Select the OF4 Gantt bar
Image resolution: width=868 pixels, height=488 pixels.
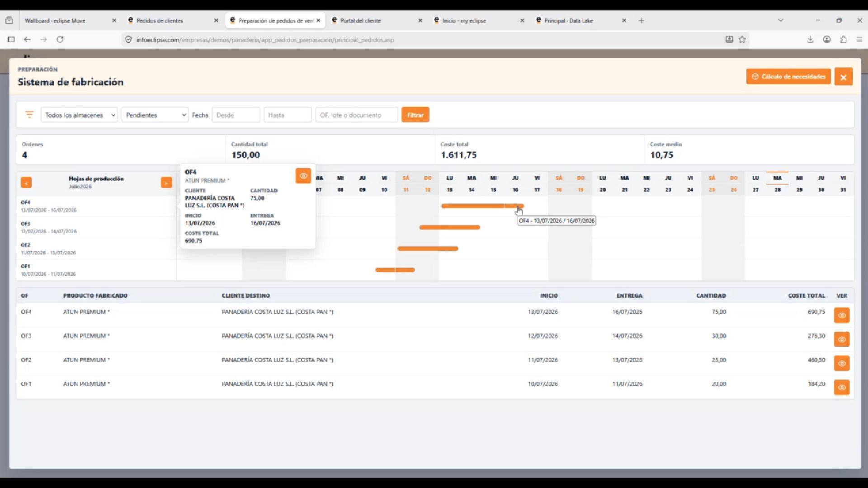click(482, 206)
